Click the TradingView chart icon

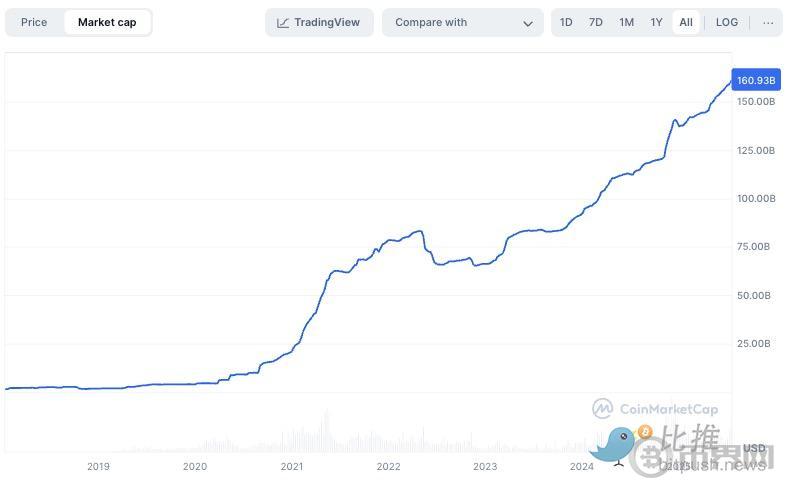[283, 22]
